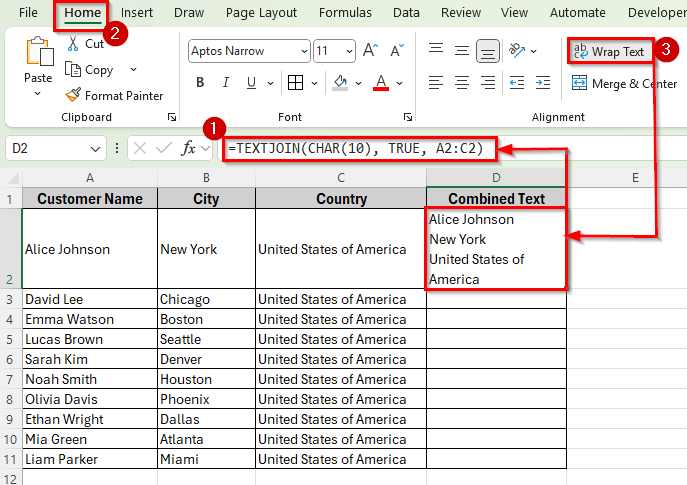
Task: Switch to the Page Layout tab
Action: coord(261,13)
